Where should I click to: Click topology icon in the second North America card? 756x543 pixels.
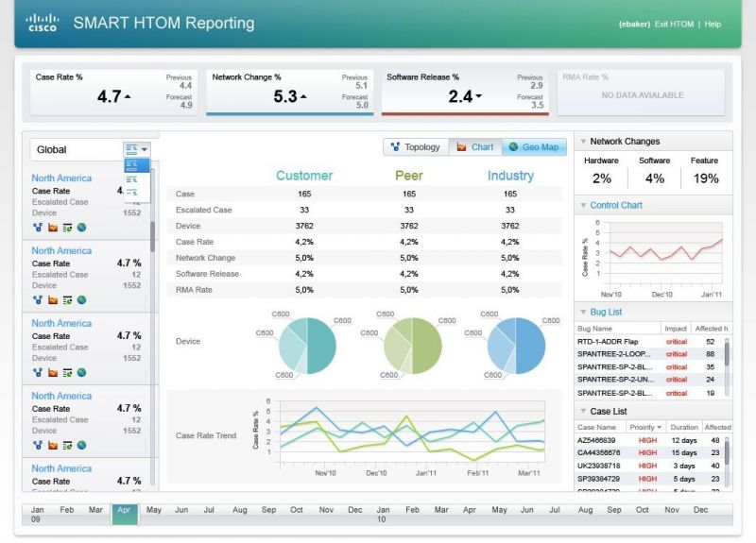[x=38, y=300]
